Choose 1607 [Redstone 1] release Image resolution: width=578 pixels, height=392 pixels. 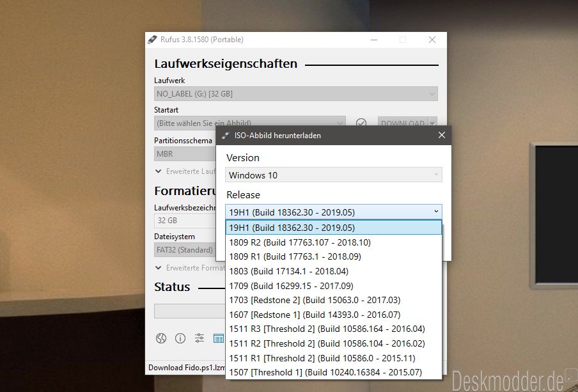point(334,315)
